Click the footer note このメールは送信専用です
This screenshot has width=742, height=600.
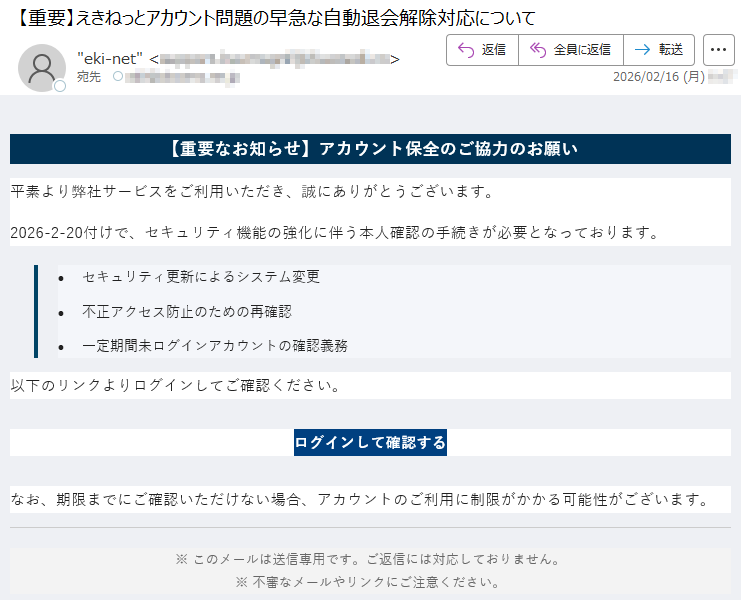coord(370,559)
